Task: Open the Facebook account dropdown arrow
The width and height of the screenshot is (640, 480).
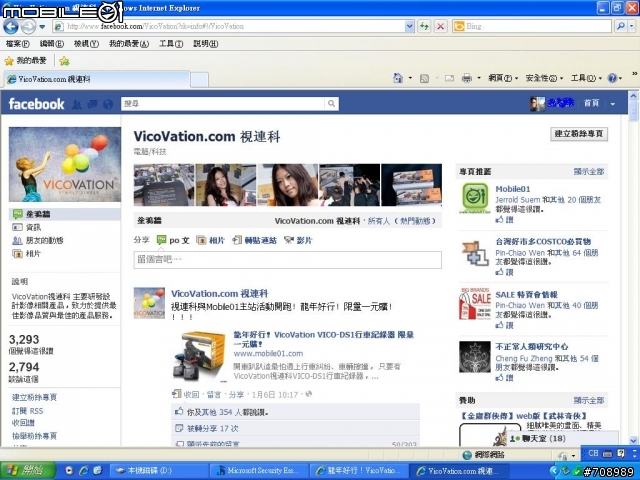Action: [613, 104]
